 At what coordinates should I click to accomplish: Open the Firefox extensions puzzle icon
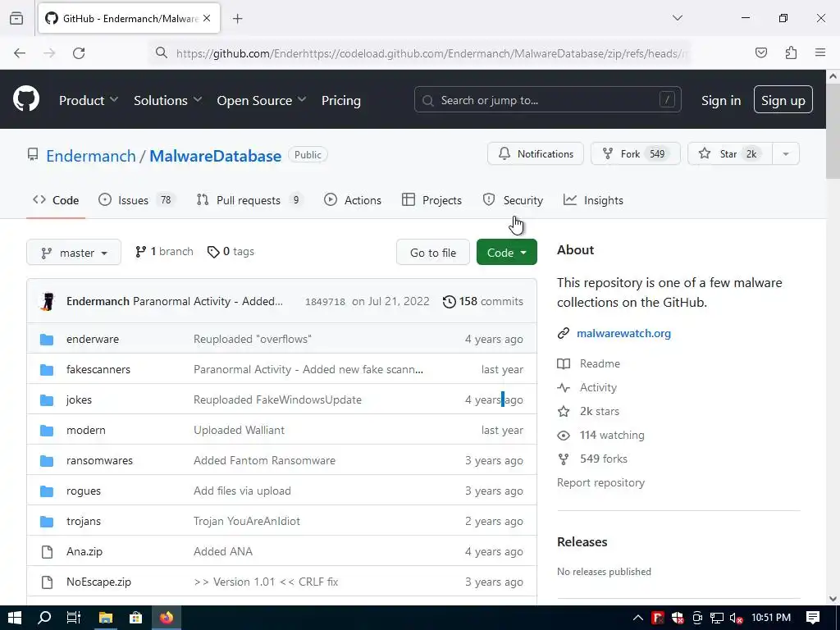791,52
